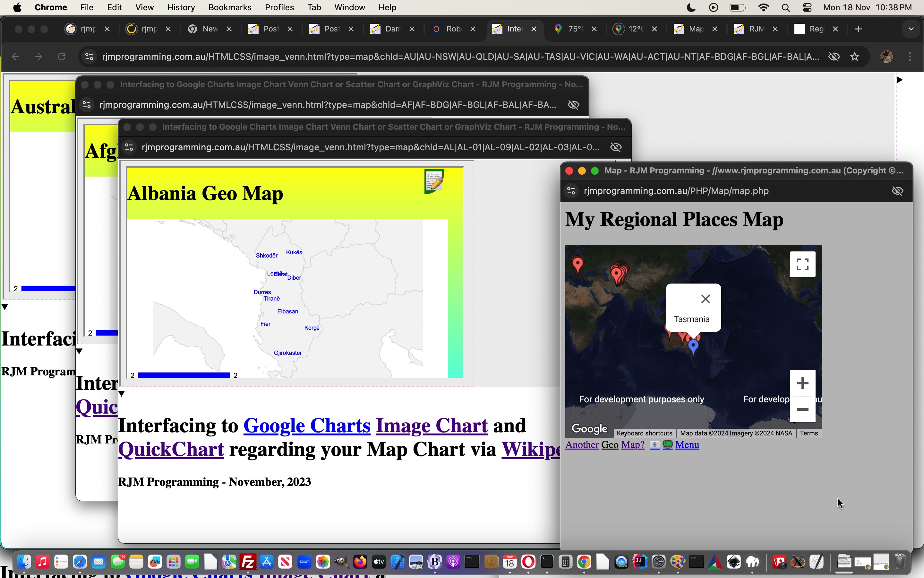This screenshot has width=924, height=578.
Task: Open the Bookmarks menu
Action: click(229, 8)
